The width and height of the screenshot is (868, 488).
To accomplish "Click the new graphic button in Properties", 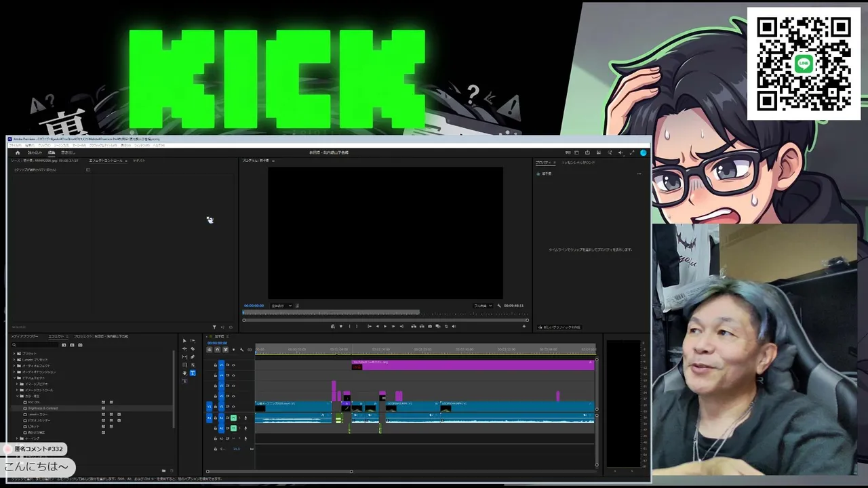I will pos(560,327).
